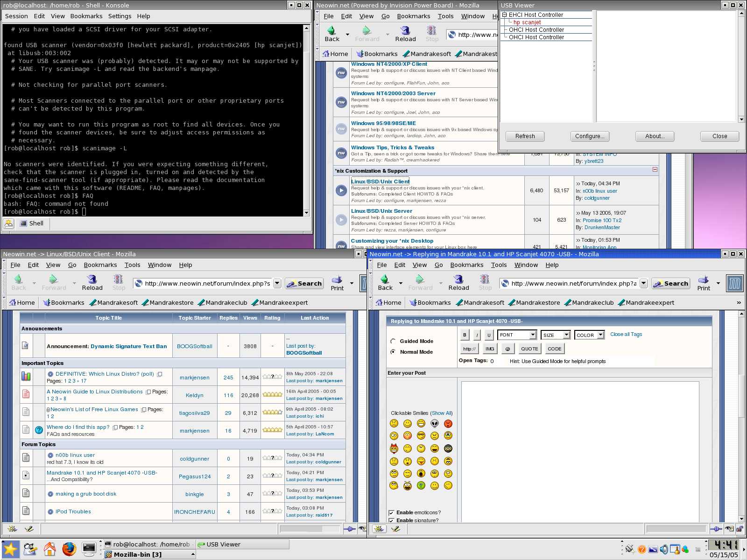Click the Reload icon in the reply window
Image resolution: width=747 pixels, height=560 pixels.
(x=458, y=281)
